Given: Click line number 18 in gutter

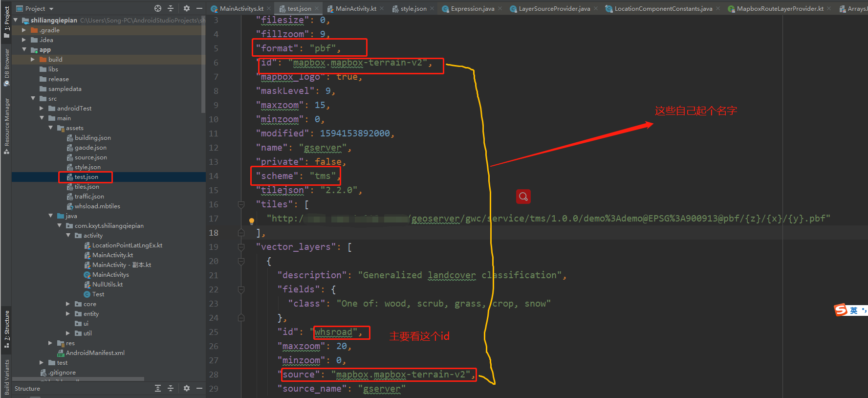Looking at the screenshot, I should coord(214,233).
